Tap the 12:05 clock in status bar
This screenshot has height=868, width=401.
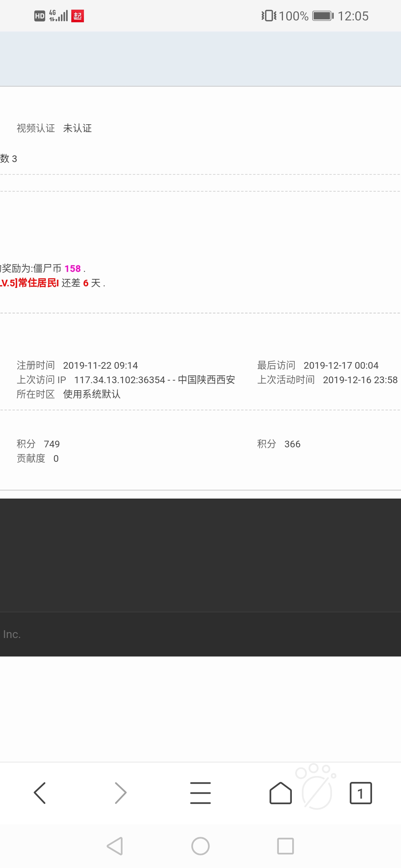(353, 16)
